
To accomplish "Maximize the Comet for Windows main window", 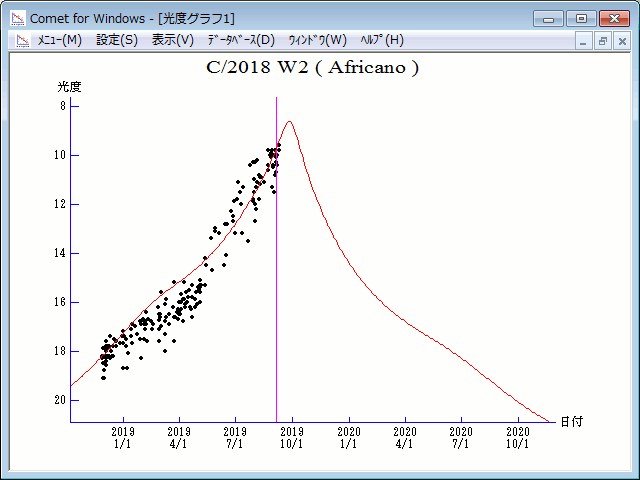I will click(580, 18).
